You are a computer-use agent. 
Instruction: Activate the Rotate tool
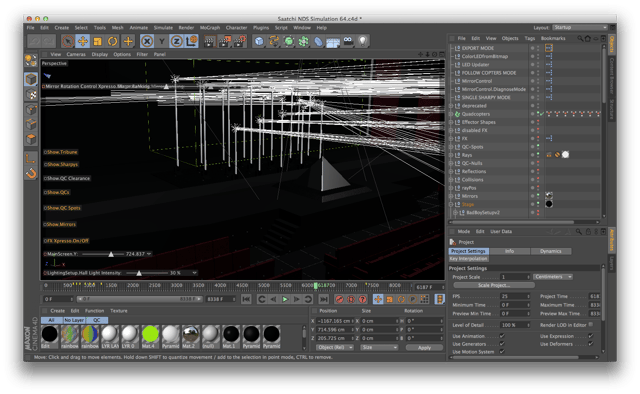click(113, 41)
